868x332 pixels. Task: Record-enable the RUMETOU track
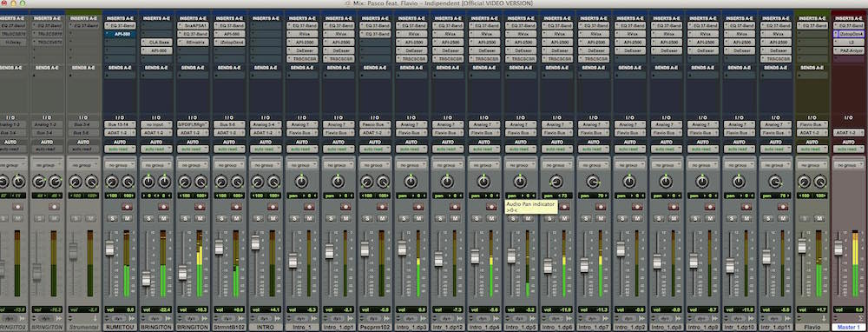point(128,206)
